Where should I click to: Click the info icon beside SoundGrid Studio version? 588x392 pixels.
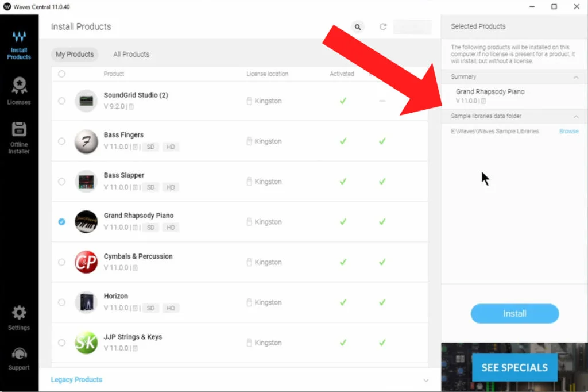131,107
